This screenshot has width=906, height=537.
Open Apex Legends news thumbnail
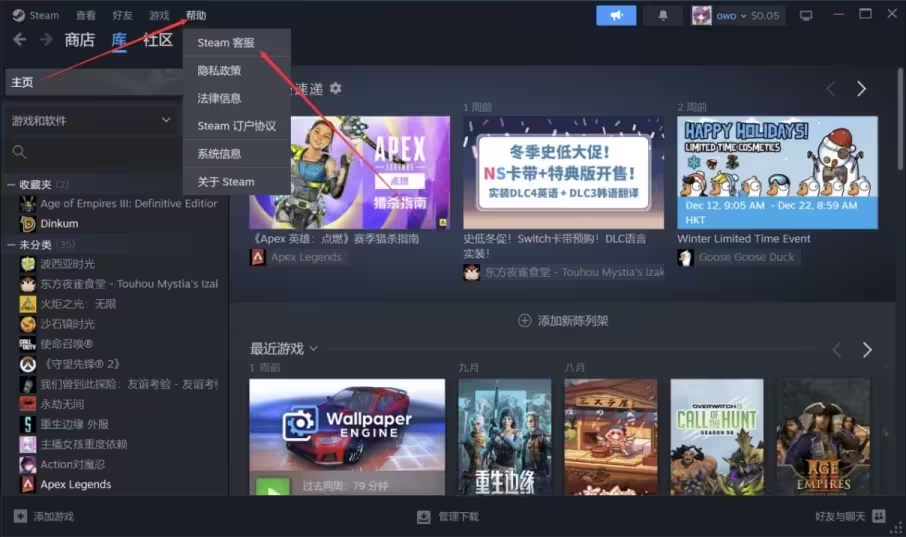coord(350,172)
